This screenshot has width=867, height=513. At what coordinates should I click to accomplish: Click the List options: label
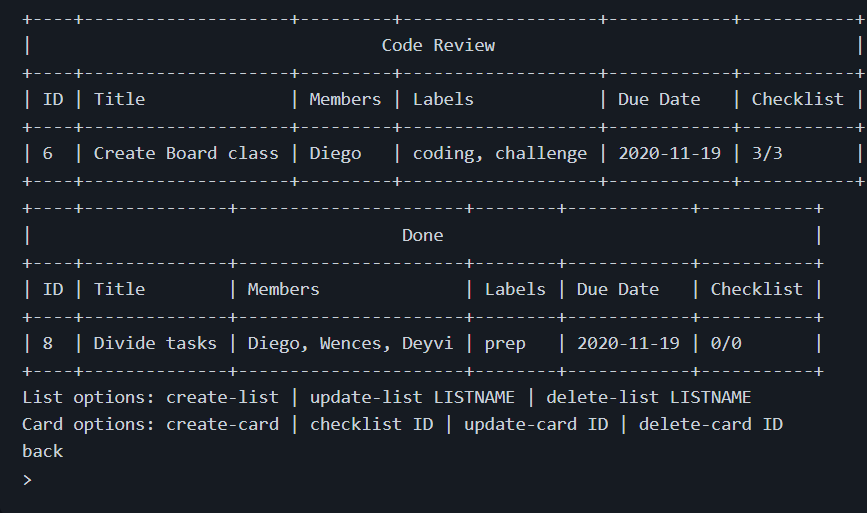point(88,397)
